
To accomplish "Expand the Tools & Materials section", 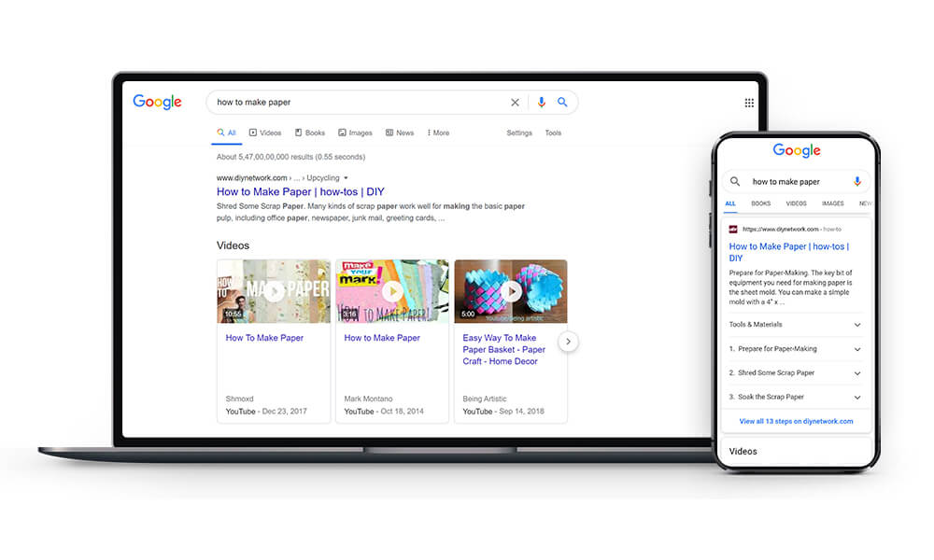I will [x=857, y=325].
